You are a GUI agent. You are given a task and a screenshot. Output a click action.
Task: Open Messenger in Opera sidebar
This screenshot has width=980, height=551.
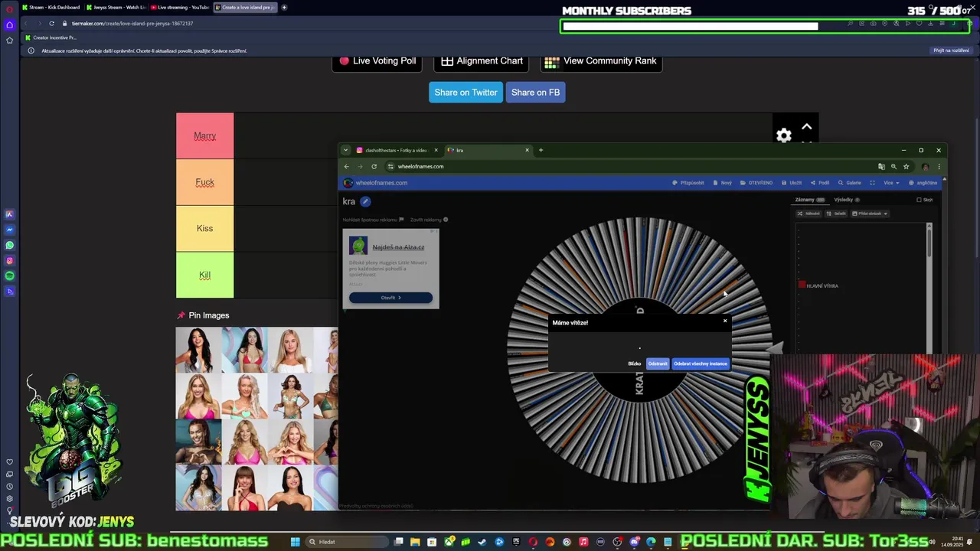9,230
